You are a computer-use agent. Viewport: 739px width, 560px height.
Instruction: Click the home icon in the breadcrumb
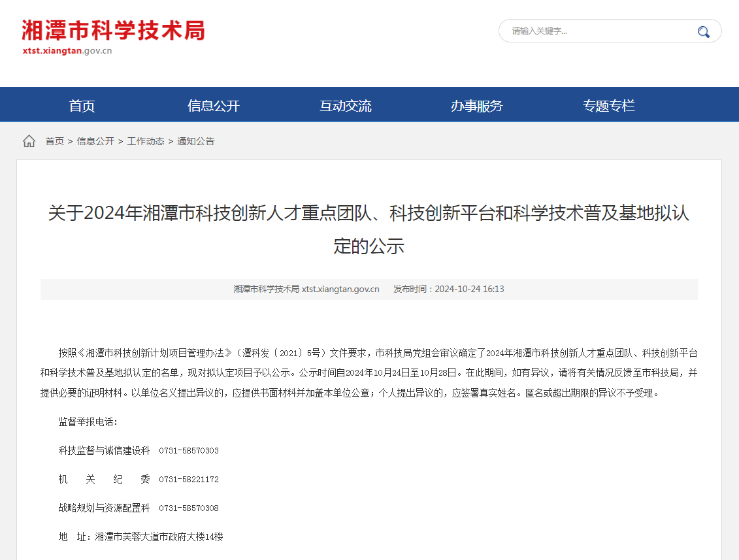point(29,141)
